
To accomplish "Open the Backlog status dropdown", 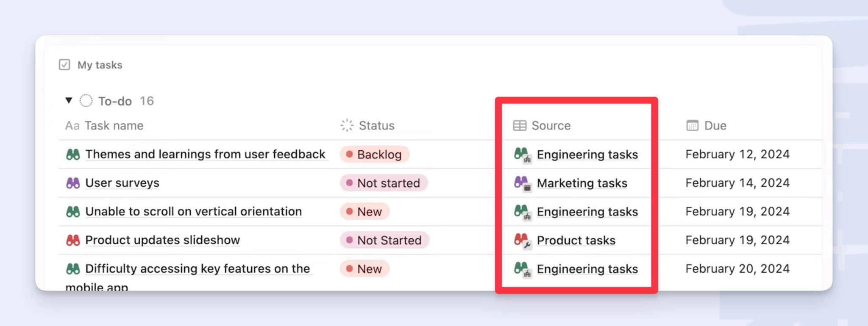I will pyautogui.click(x=374, y=155).
